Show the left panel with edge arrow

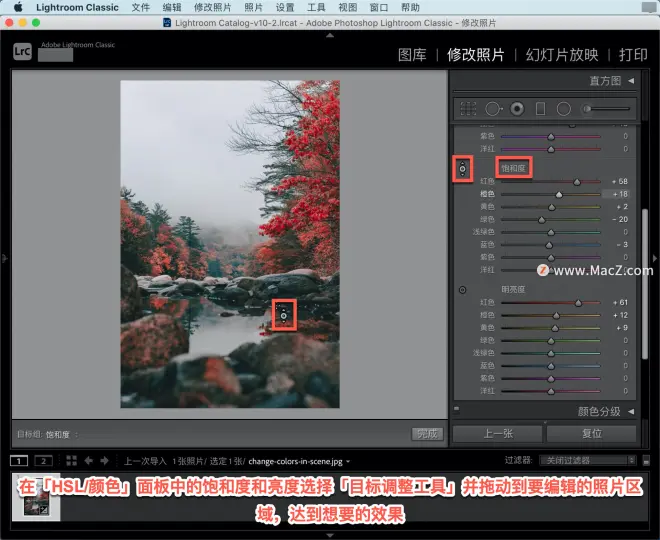5,258
